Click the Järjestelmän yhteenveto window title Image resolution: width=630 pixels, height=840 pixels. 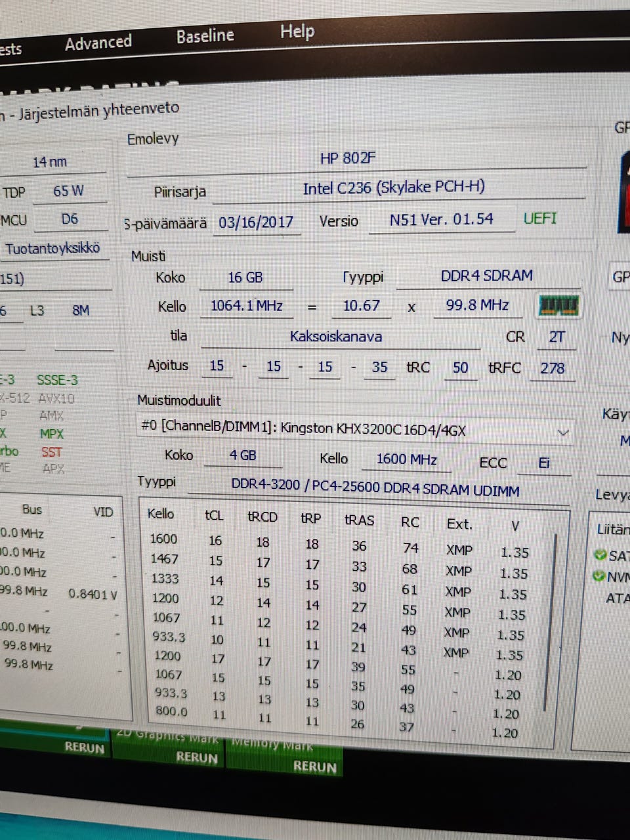click(x=98, y=111)
